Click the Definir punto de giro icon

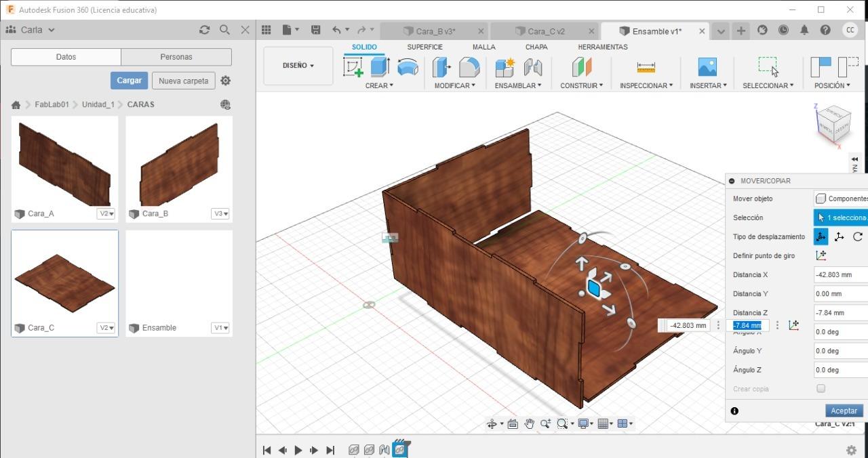pyautogui.click(x=821, y=255)
